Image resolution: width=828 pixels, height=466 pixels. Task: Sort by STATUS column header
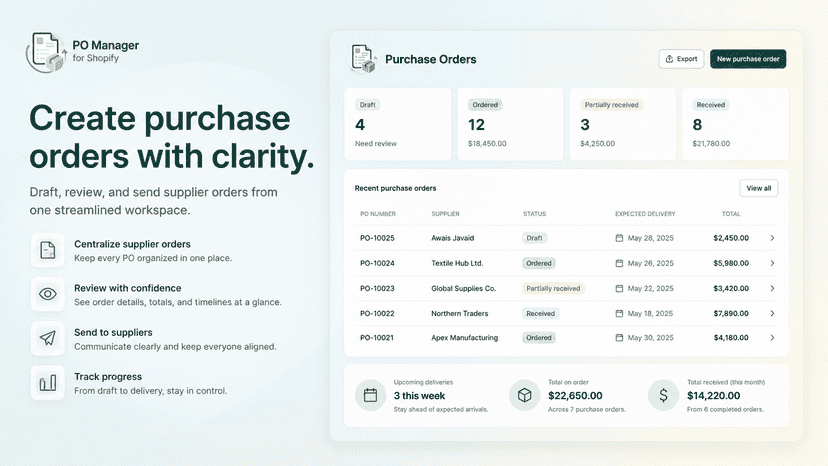point(534,214)
